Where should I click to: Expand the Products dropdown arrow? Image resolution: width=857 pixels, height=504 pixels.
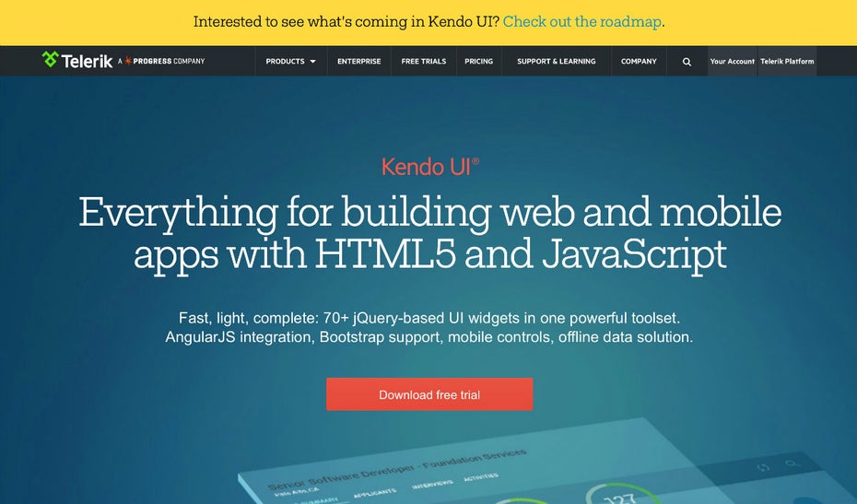(312, 61)
